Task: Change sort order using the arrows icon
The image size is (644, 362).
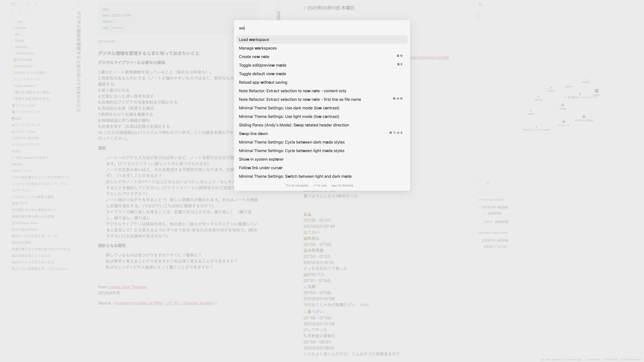Action: [x=26, y=14]
